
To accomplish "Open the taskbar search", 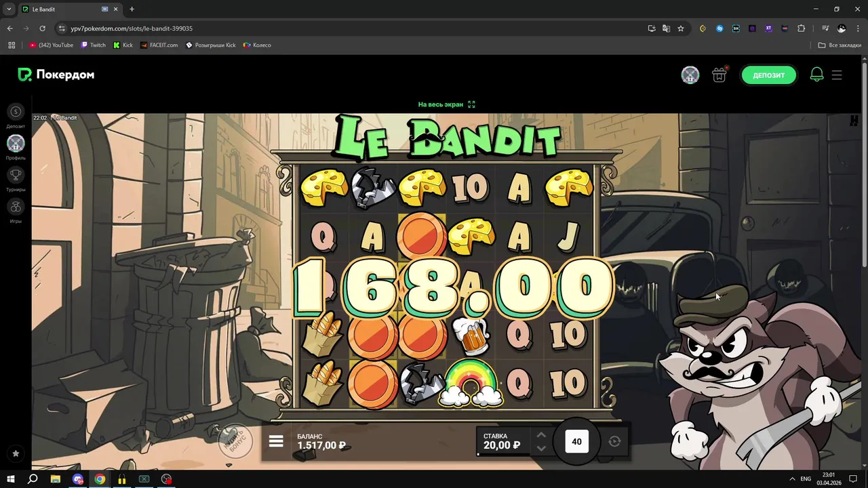I will 33,479.
